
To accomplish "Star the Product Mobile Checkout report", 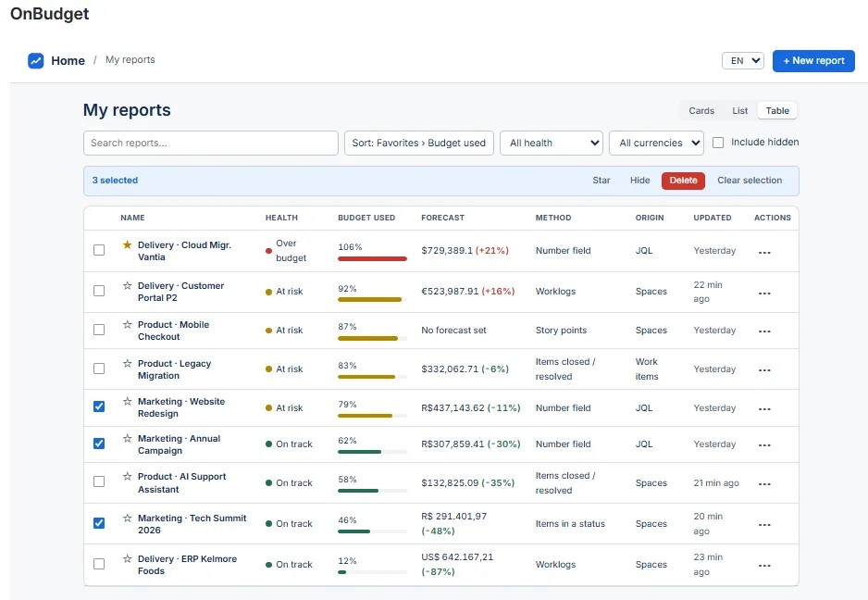I will click(x=128, y=324).
